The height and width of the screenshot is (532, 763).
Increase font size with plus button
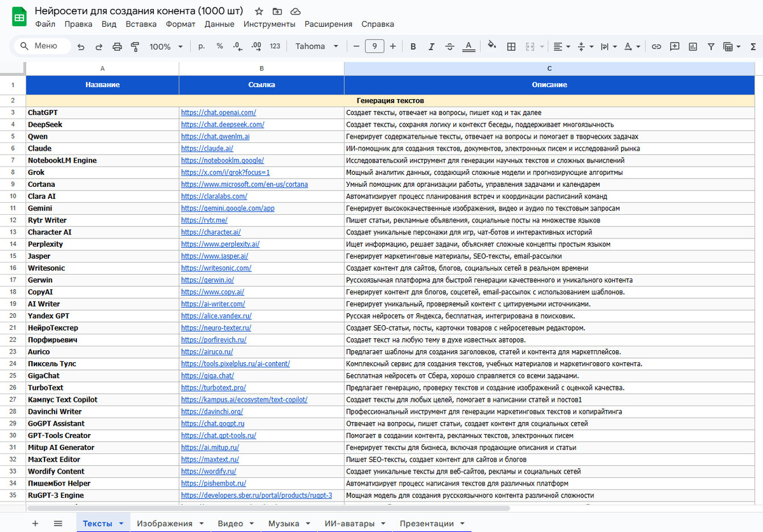[x=393, y=46]
